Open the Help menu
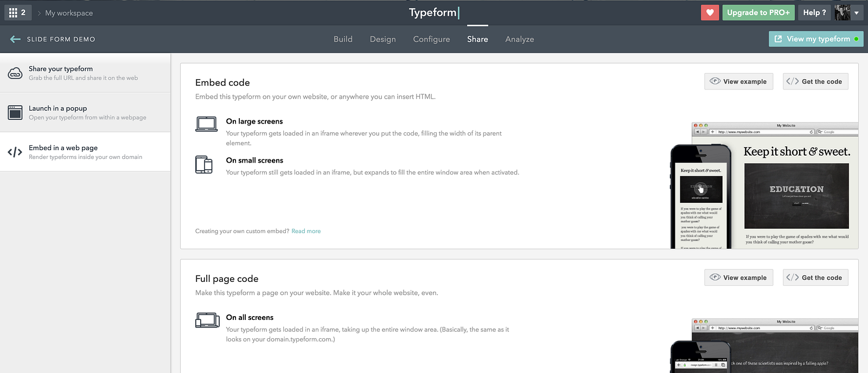Image resolution: width=868 pixels, height=373 pixels. point(814,12)
